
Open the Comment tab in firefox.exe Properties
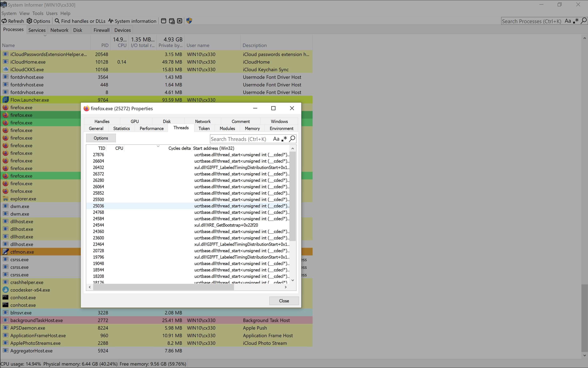click(x=241, y=121)
